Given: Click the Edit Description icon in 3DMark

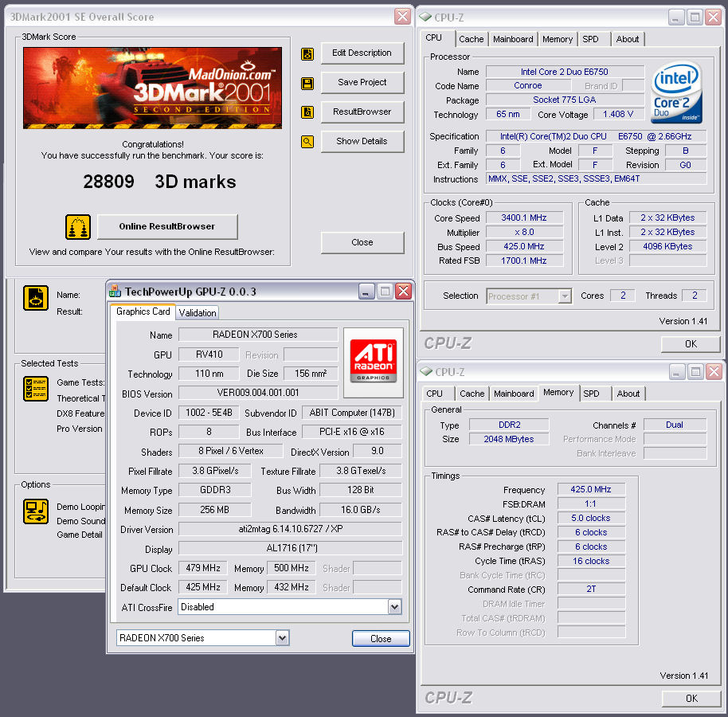Looking at the screenshot, I should click(x=307, y=54).
